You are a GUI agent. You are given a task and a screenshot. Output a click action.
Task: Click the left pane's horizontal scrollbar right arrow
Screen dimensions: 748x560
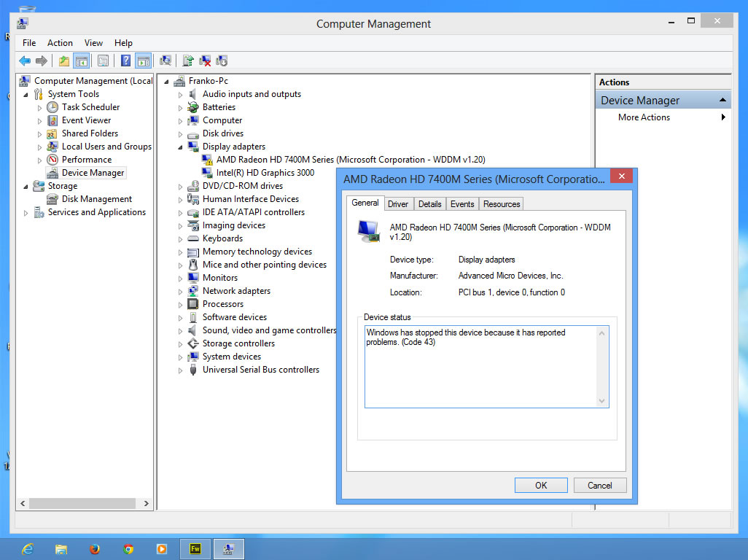click(146, 503)
